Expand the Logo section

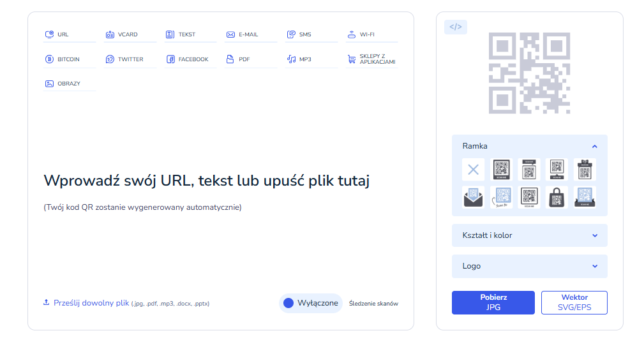[x=529, y=266]
